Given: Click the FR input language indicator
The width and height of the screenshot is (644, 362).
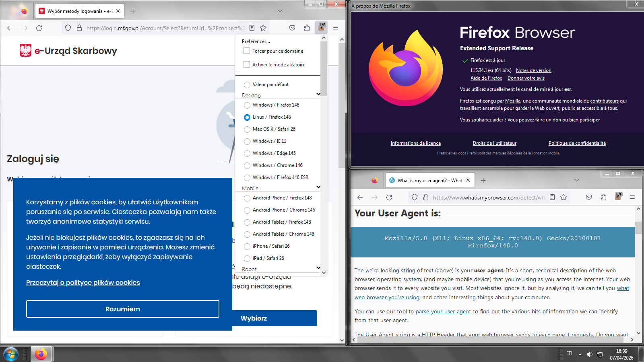Looking at the screenshot, I should (569, 353).
